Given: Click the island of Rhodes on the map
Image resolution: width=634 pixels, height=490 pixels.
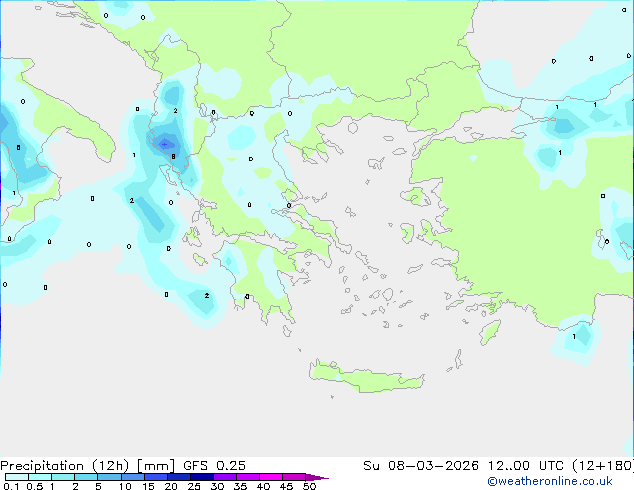Looking at the screenshot, I should coord(490,332).
